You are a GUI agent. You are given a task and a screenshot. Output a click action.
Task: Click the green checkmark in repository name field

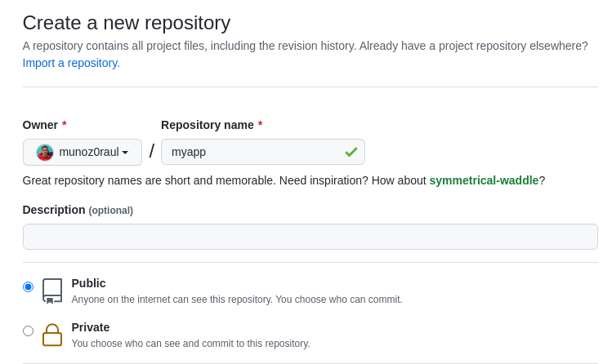pos(351,152)
